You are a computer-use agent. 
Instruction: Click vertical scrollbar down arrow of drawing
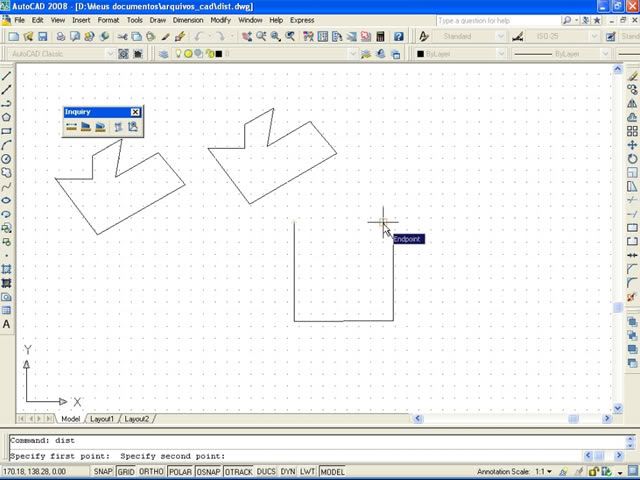tap(618, 408)
